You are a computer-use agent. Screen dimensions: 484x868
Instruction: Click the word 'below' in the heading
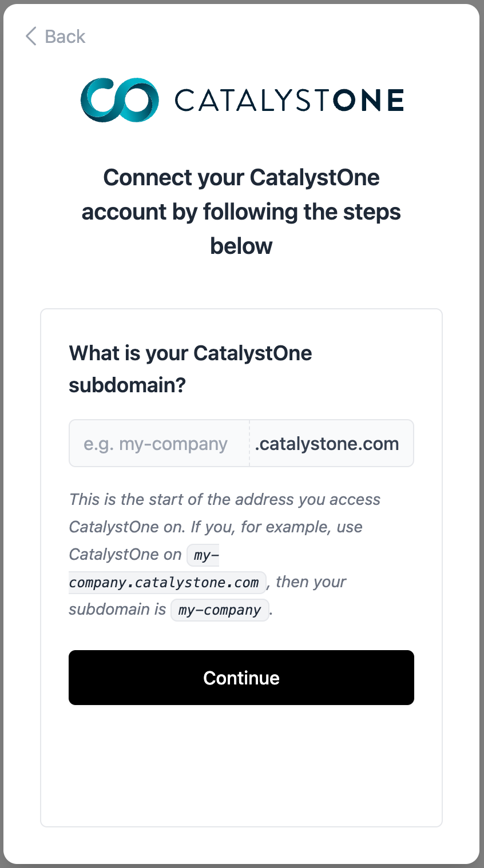coord(241,246)
